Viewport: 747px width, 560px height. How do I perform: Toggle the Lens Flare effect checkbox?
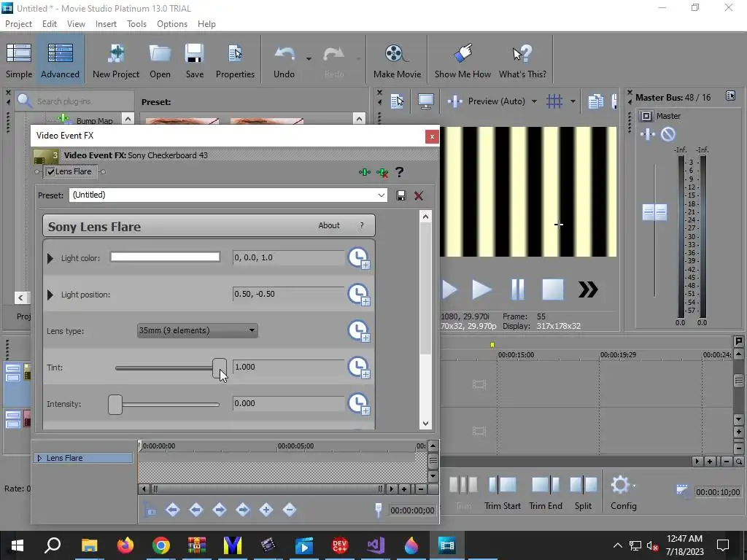click(x=50, y=172)
